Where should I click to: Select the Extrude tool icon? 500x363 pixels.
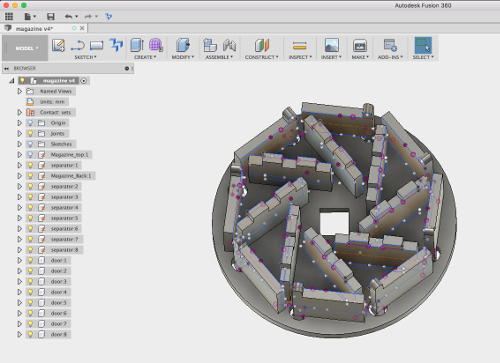[x=137, y=45]
